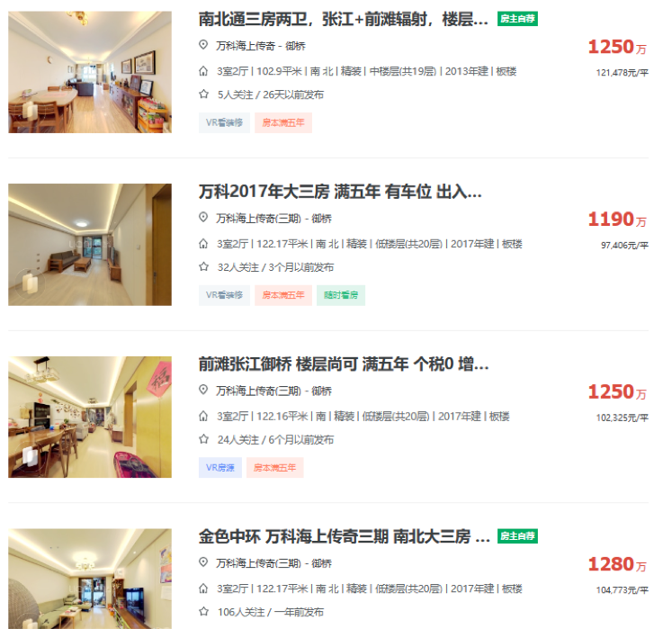The image size is (672, 629).
Task: Click the first listing's living room photo
Action: click(x=90, y=72)
